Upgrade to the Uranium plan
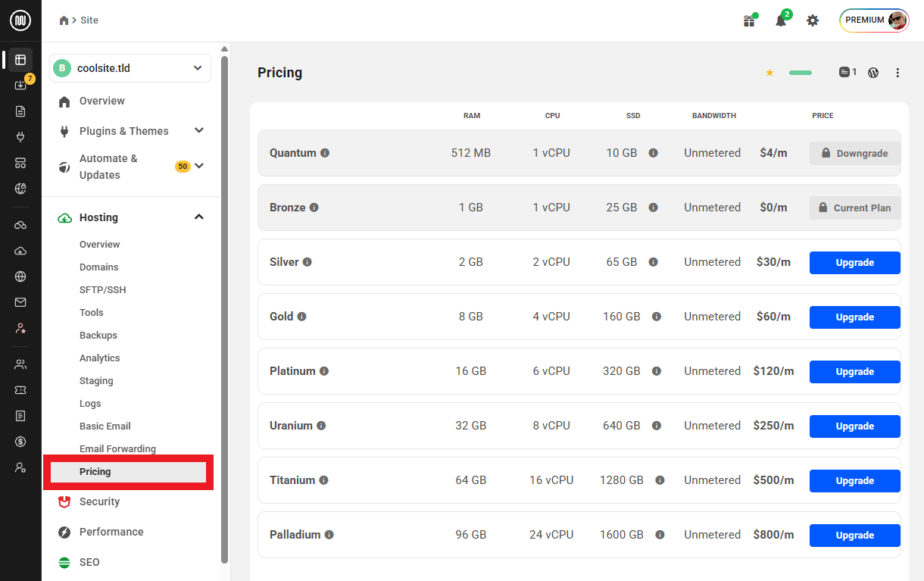Screen dimensions: 924x581 (855, 426)
